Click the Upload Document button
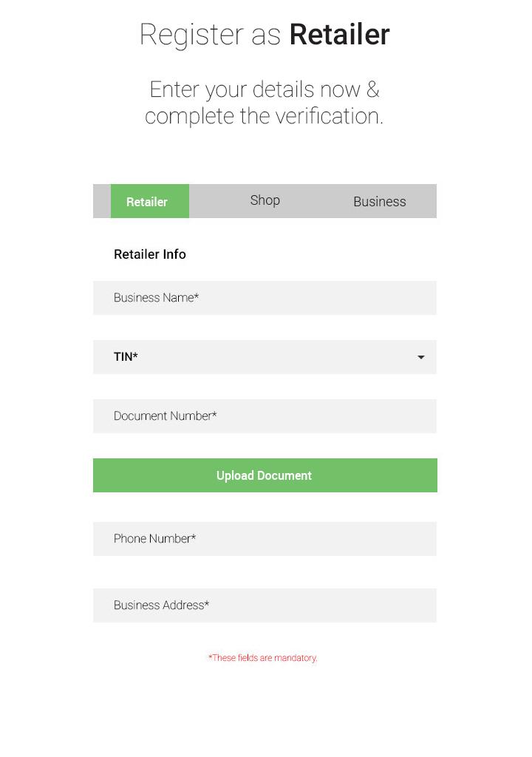532x757 pixels. (x=265, y=475)
